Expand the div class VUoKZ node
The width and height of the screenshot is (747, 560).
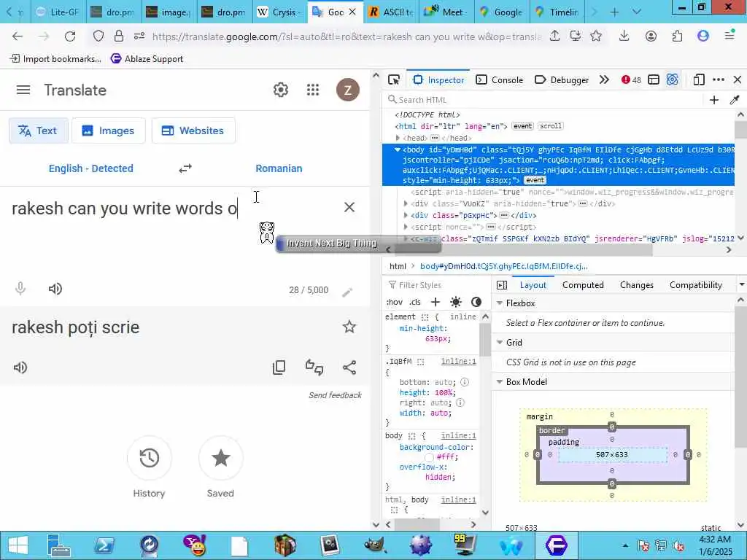coord(406,204)
